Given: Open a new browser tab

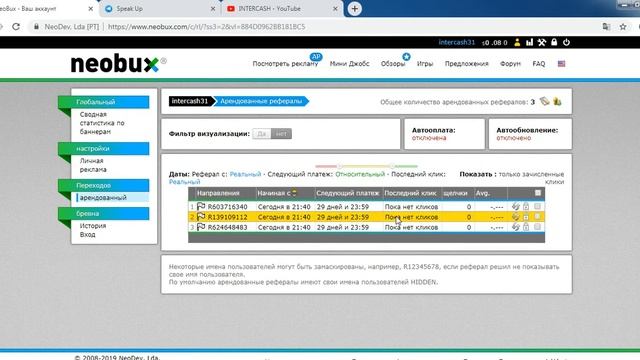Looking at the screenshot, I should [354, 9].
